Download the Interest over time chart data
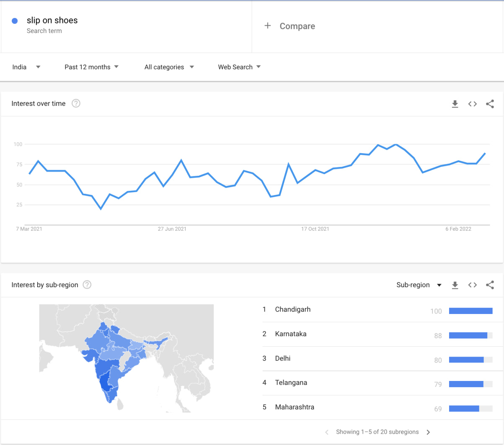Screen dimensions: 504x445 point(455,104)
